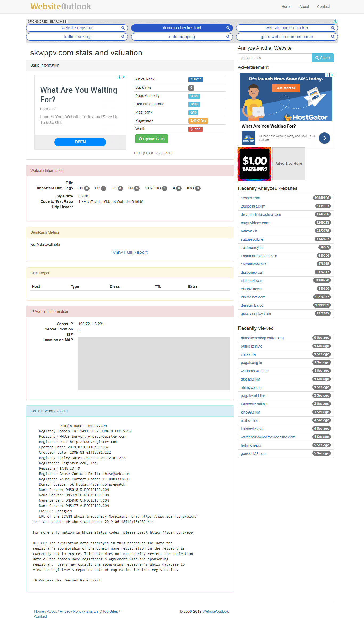
Task: Click search icon beside 'get a website domain name'
Action: coord(333,37)
